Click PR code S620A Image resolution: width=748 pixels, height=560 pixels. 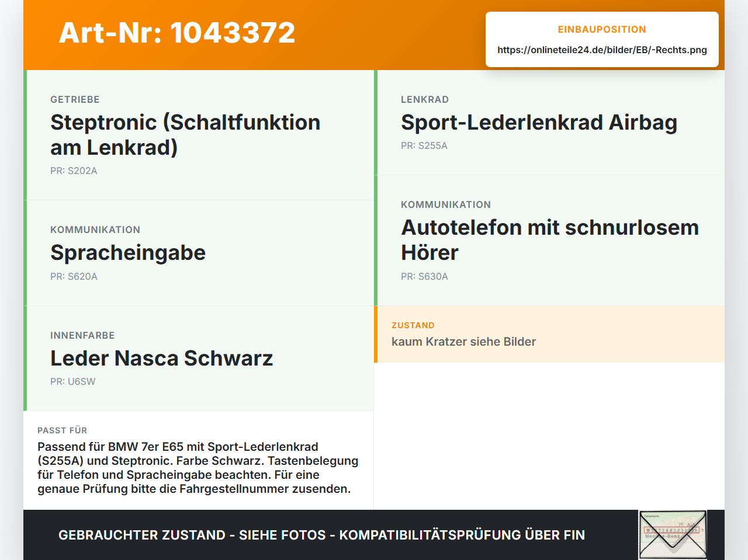point(74,277)
